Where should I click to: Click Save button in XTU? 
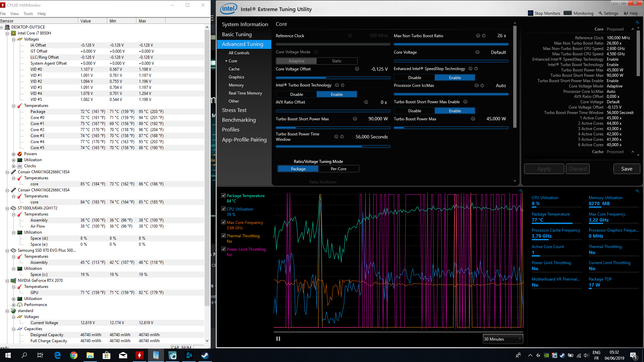tap(627, 169)
